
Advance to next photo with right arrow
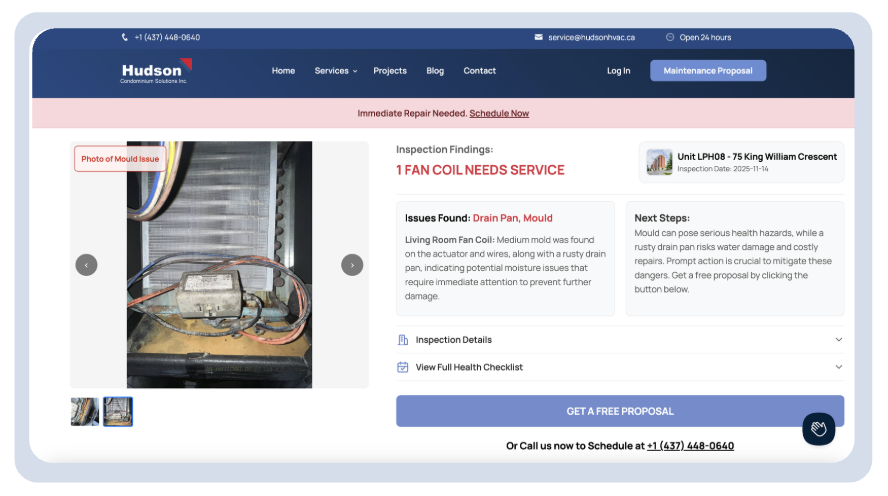click(x=352, y=265)
